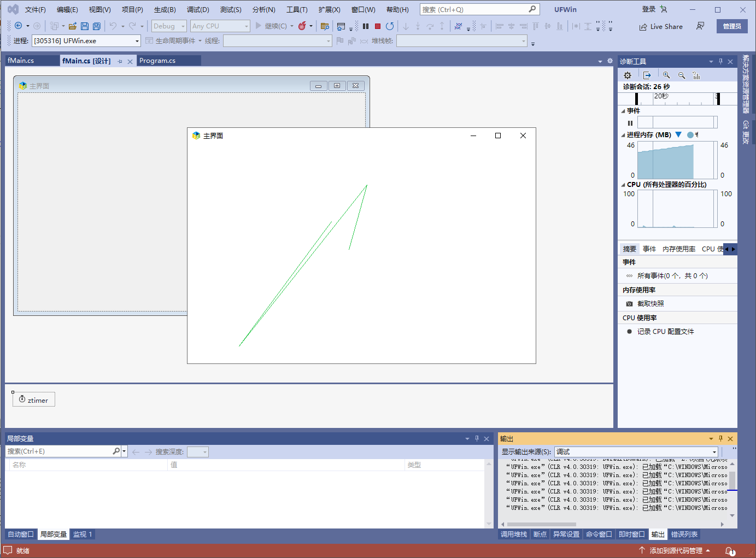This screenshot has height=558, width=756.
Task: Open the 监视 1 tab
Action: (x=83, y=534)
